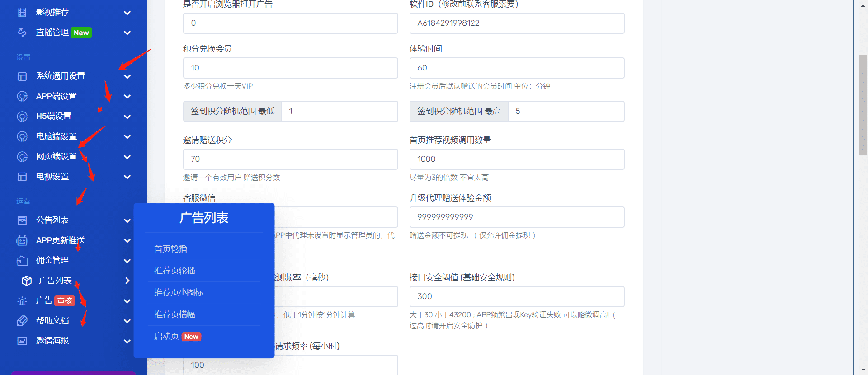Screen dimensions: 868x375
Task: Open the 网页端设置 sidebar item
Action: [x=57, y=157]
